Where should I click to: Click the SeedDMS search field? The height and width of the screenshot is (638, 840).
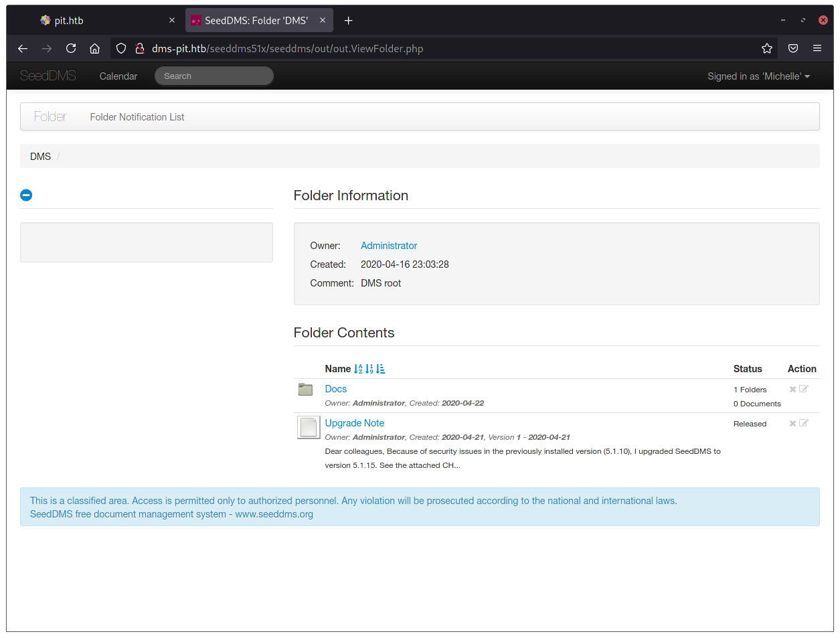point(214,76)
